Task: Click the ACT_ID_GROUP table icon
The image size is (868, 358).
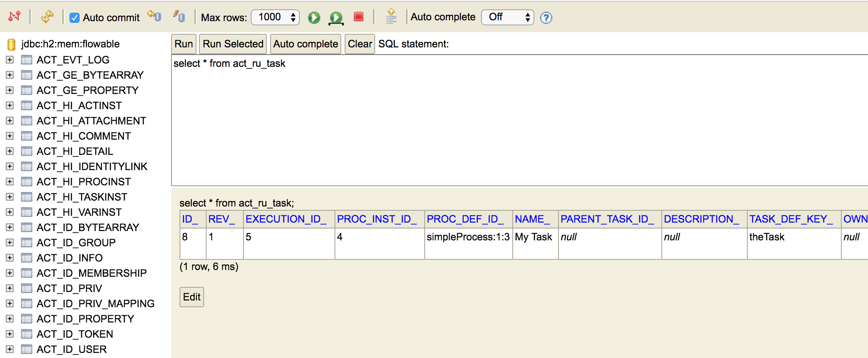Action: click(x=27, y=242)
